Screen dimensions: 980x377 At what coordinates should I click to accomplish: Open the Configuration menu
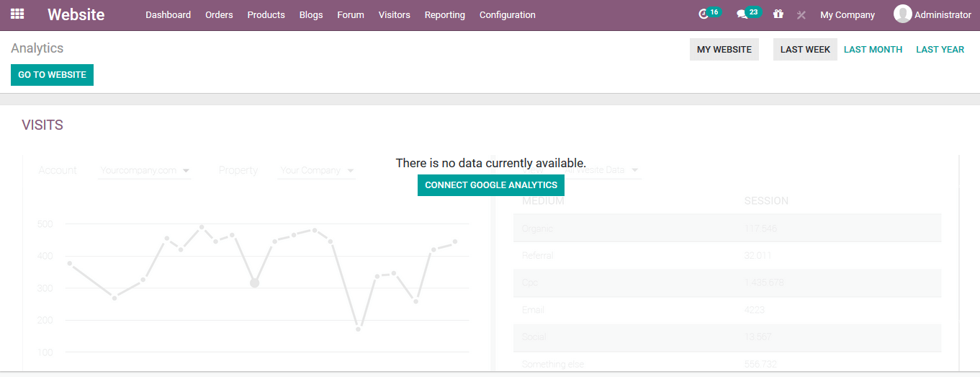point(507,15)
